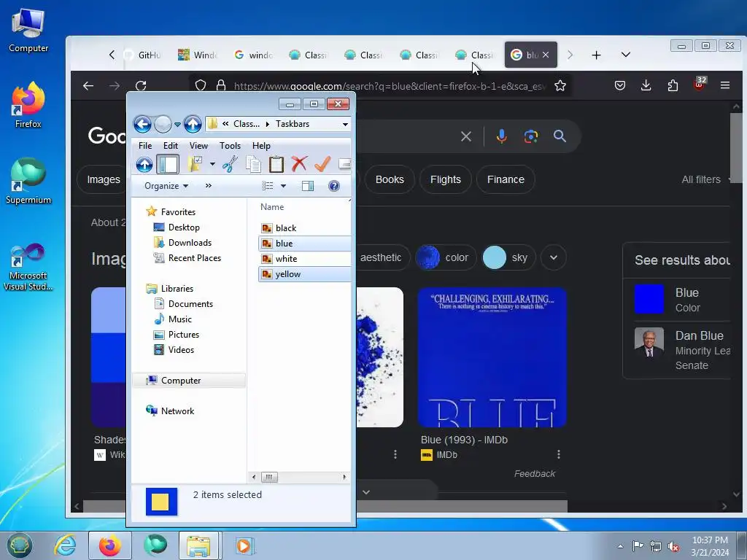747x560 pixels.
Task: Open the Tools menu in Explorer
Action: pyautogui.click(x=230, y=146)
